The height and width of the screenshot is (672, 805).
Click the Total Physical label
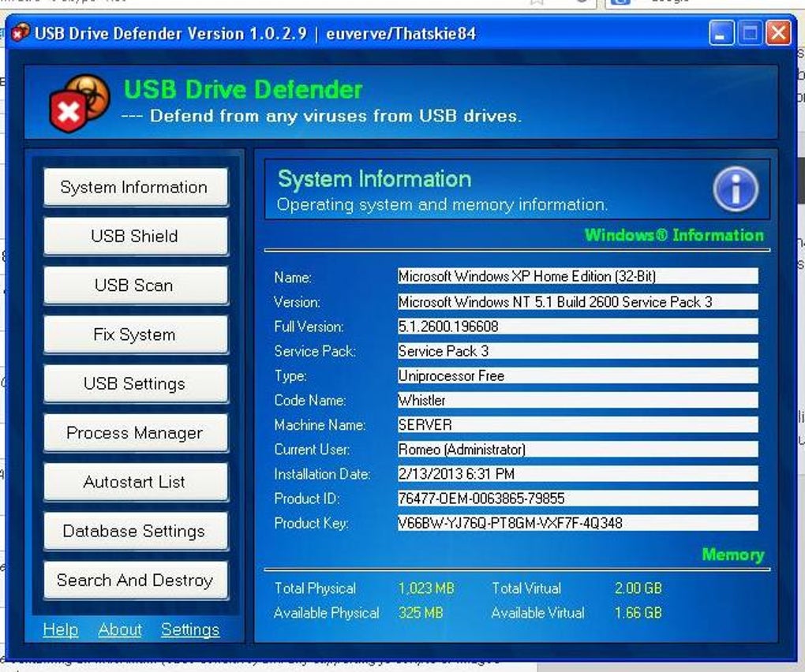(315, 588)
